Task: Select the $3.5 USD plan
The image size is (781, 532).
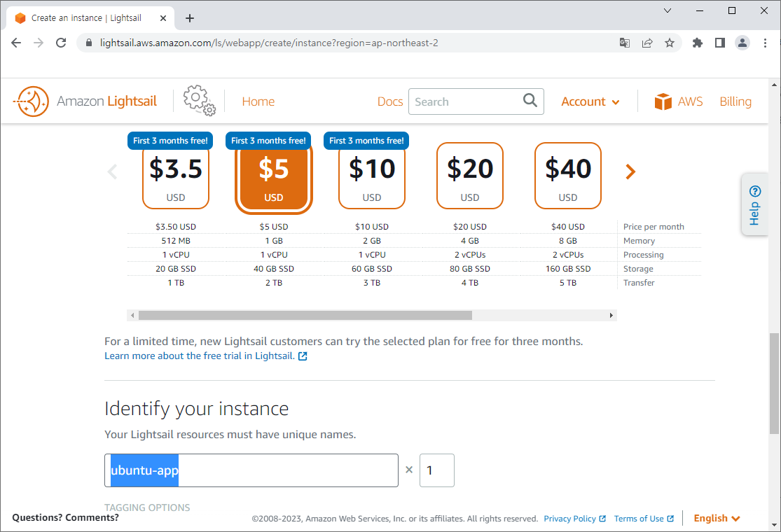Action: point(175,176)
